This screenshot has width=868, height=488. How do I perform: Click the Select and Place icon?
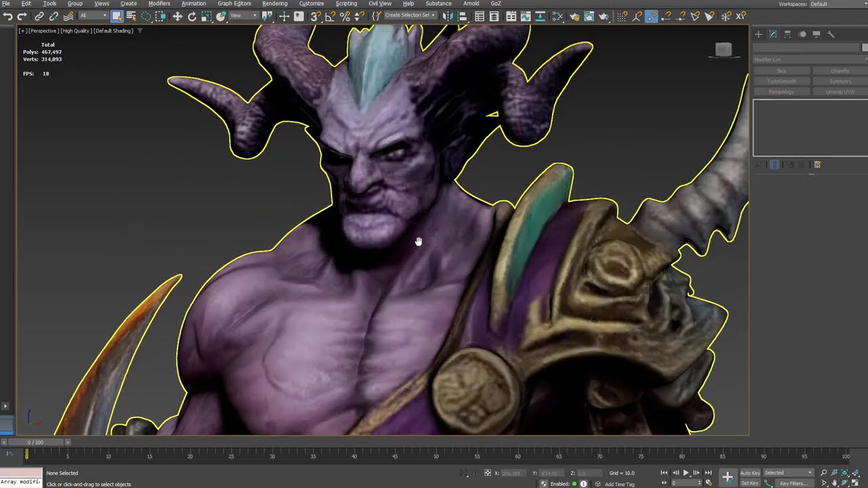(221, 16)
